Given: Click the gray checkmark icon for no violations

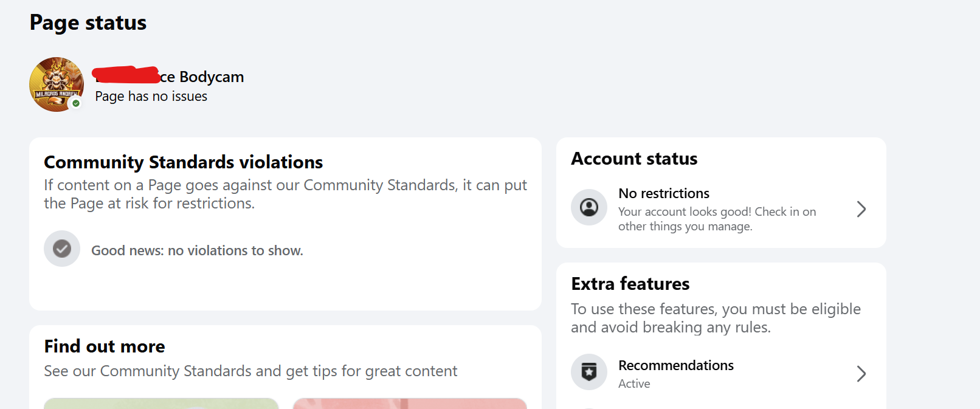Looking at the screenshot, I should (62, 249).
